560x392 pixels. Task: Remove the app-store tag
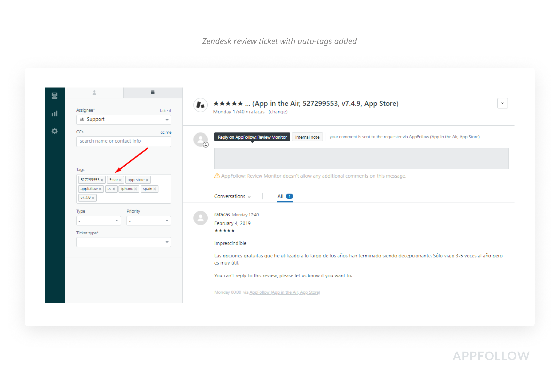click(147, 180)
